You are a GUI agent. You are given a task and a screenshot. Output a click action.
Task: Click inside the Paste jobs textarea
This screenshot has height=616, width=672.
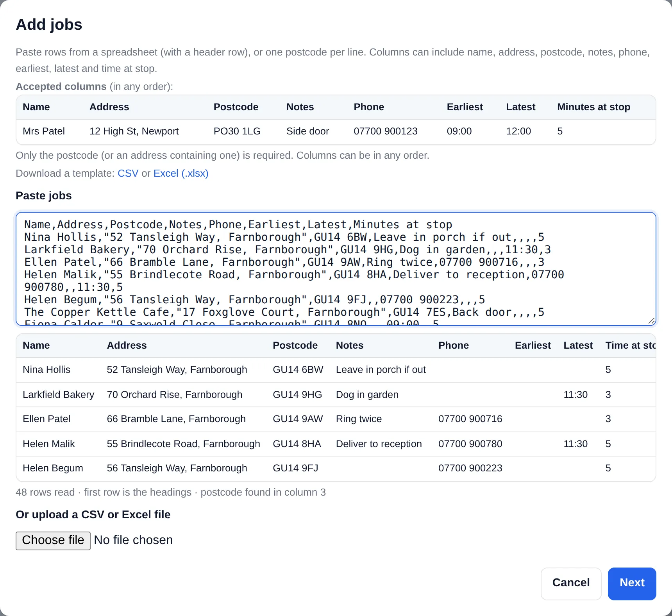336,269
